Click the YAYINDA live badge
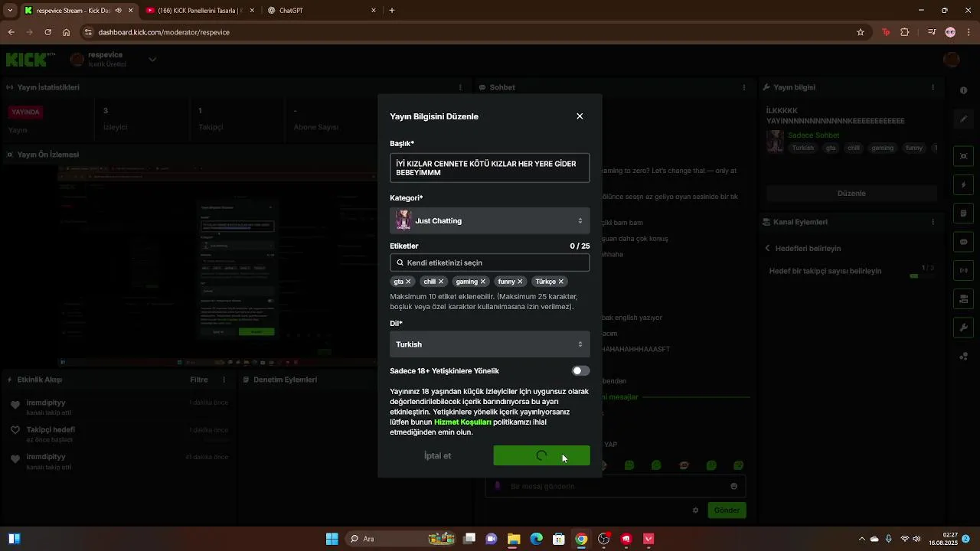980x551 pixels. [x=25, y=112]
